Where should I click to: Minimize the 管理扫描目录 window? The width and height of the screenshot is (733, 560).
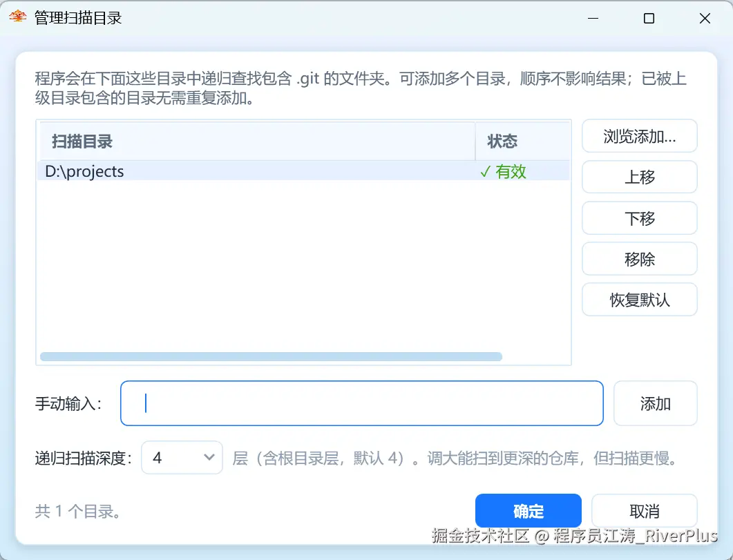[593, 18]
